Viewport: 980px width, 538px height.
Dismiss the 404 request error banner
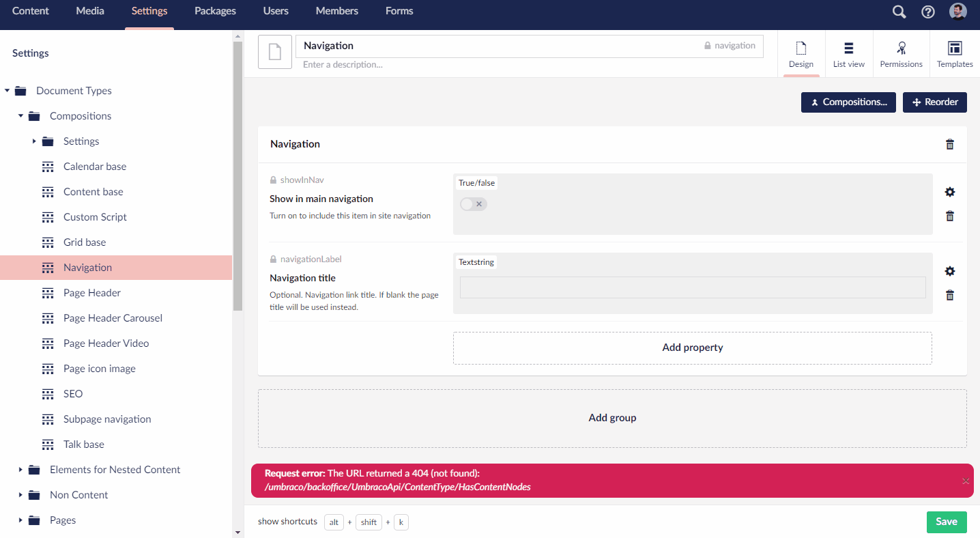pos(966,481)
